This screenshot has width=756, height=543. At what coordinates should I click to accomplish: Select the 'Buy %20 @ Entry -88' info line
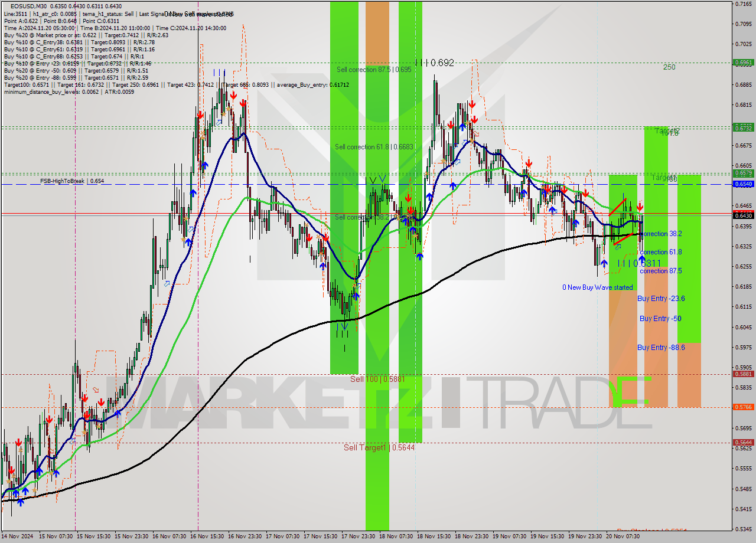point(76,77)
